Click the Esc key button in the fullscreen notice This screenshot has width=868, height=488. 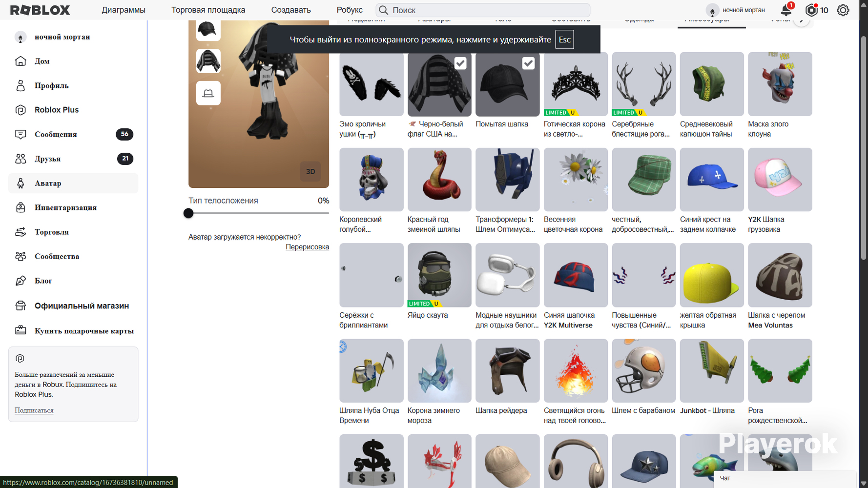click(564, 40)
